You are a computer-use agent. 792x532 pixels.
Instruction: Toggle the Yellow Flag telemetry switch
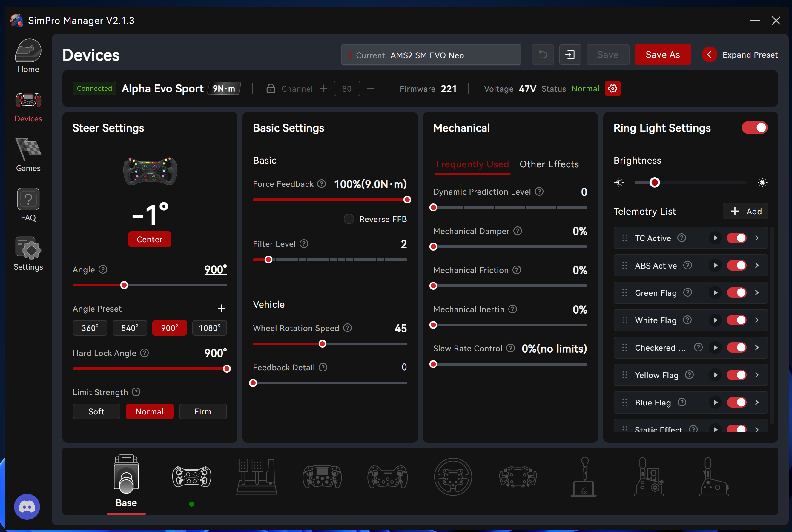[x=736, y=375]
